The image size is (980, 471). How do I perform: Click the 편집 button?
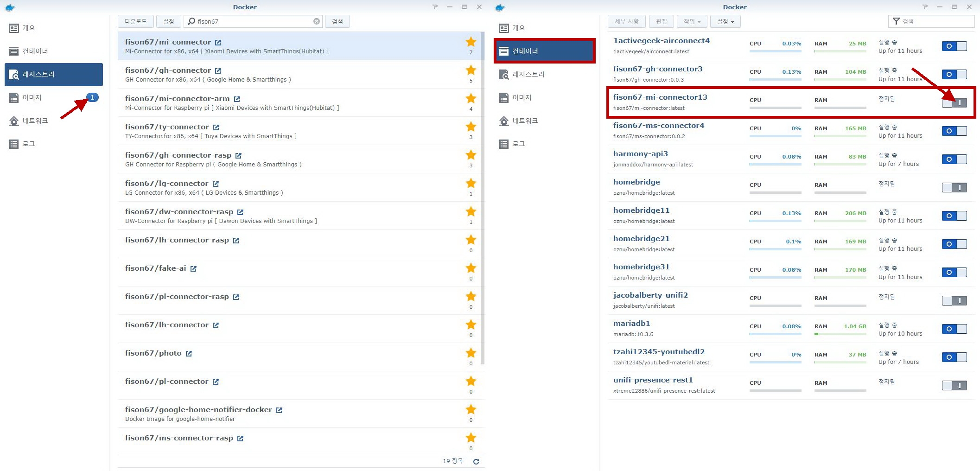tap(662, 21)
